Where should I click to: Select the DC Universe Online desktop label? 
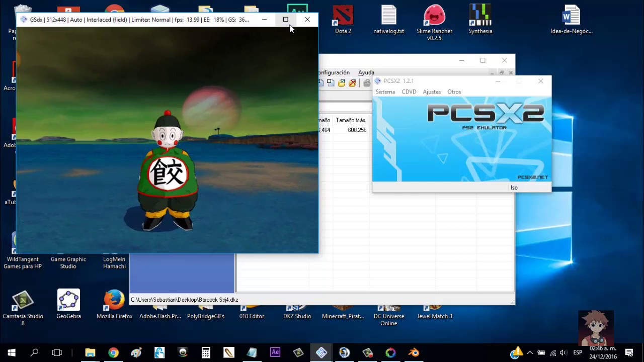[x=389, y=320]
